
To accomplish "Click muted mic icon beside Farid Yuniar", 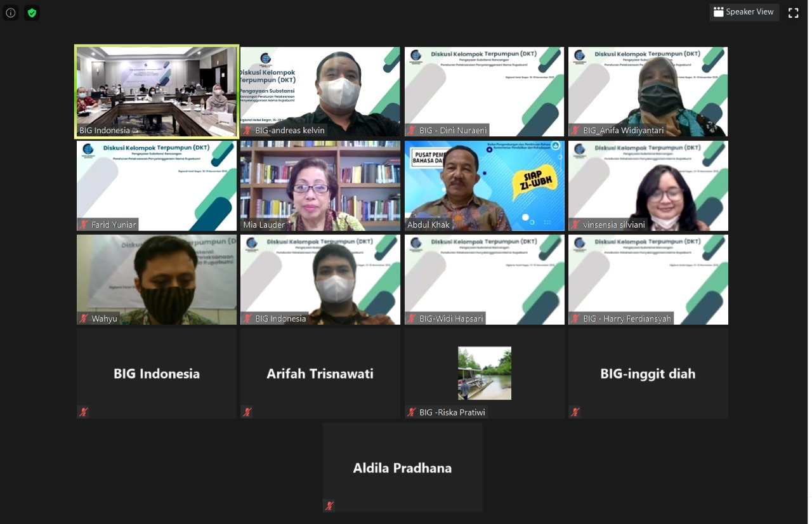I will pyautogui.click(x=84, y=225).
